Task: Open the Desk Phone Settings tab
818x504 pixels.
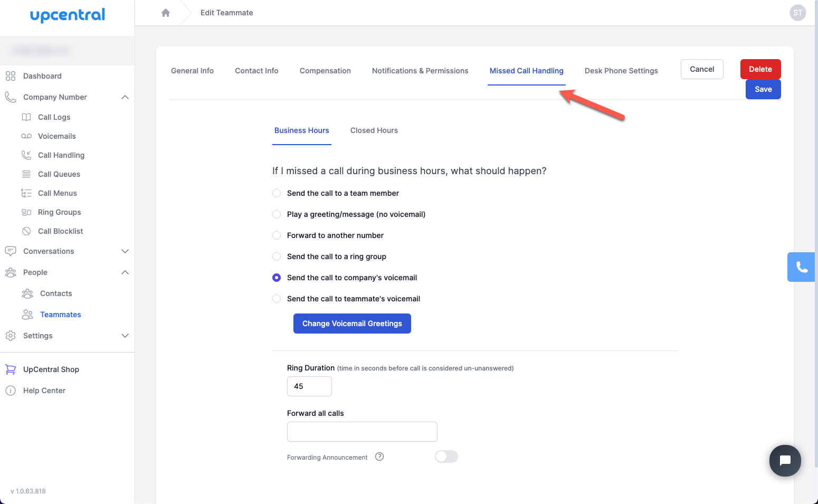Action: coord(621,71)
